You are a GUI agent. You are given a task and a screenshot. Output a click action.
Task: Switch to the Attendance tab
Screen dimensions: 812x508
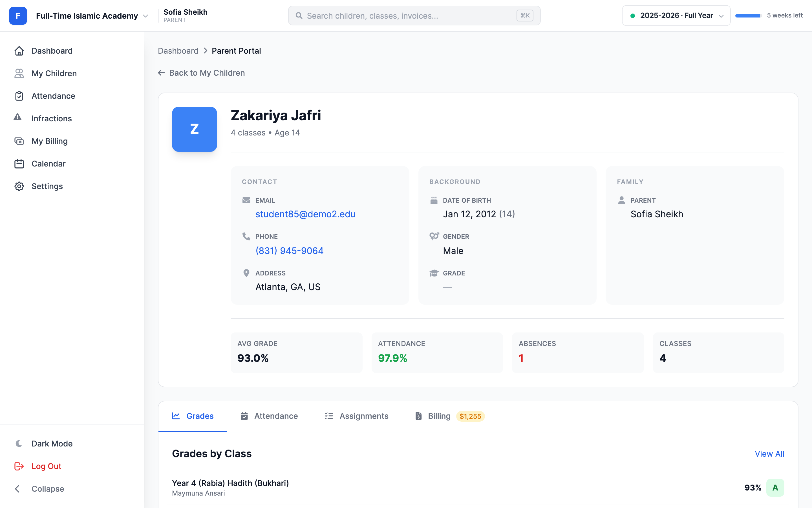tap(269, 416)
